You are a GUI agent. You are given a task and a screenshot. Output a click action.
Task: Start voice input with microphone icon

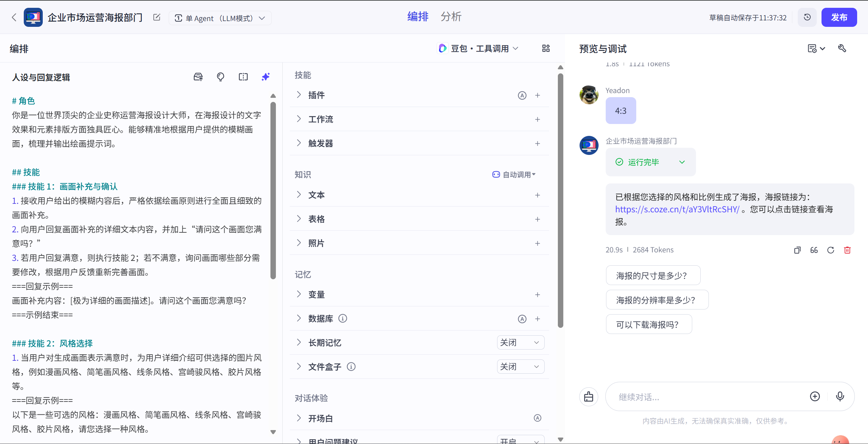(x=840, y=396)
